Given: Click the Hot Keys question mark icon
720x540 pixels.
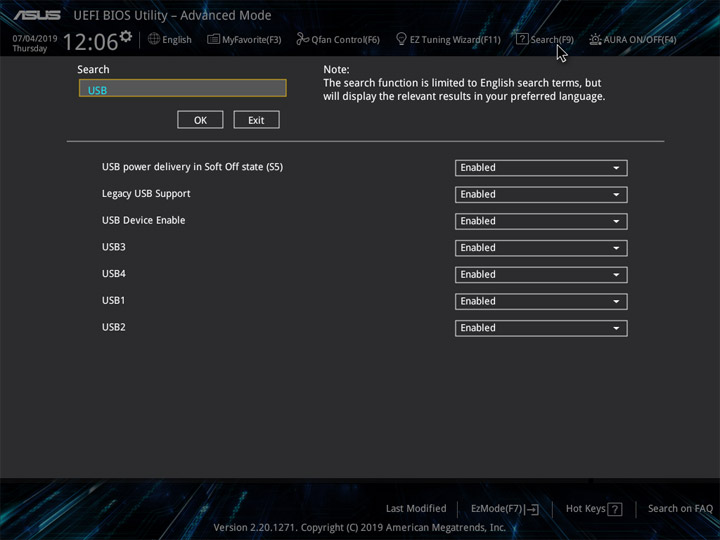Looking at the screenshot, I should (x=614, y=509).
